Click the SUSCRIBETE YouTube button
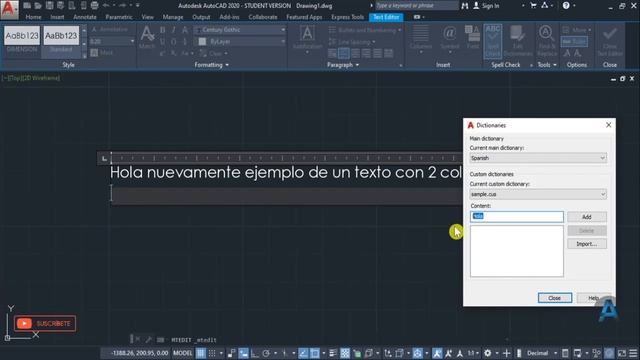Image resolution: width=640 pixels, height=360 pixels. pyautogui.click(x=45, y=323)
